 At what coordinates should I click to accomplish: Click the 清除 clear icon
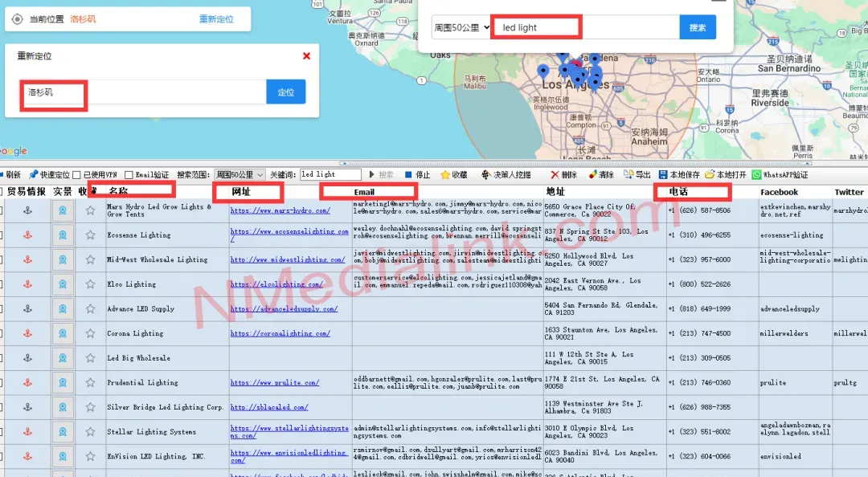coord(593,175)
